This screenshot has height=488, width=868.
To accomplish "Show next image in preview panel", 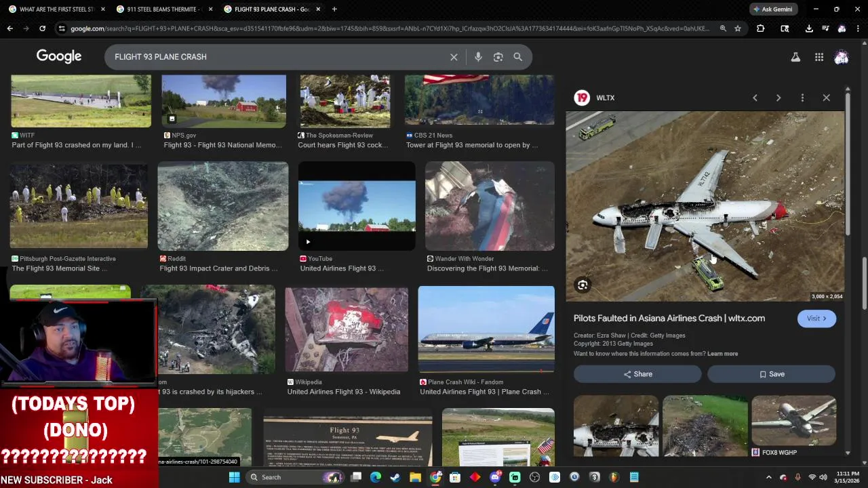I will point(778,98).
